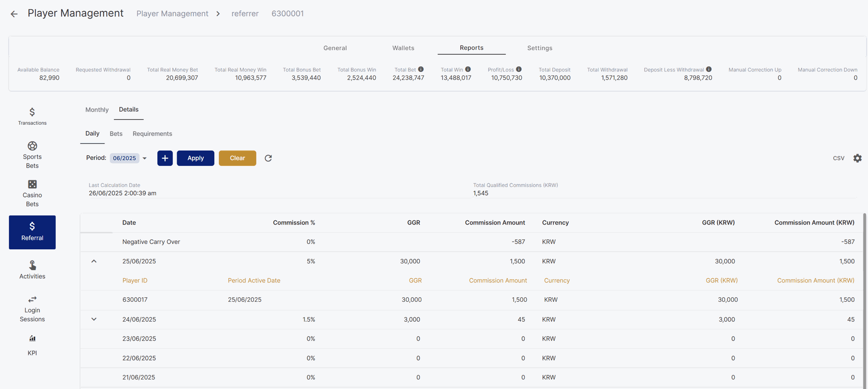Open the Period dropdown arrow
Viewport: 868px width, 389px height.
coord(145,158)
